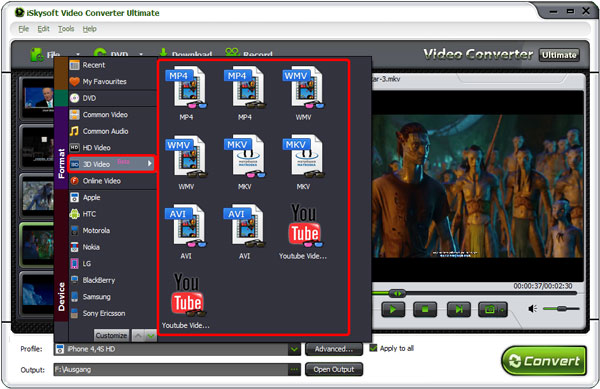Select the blue underwater video thumbnail at bottom

(38, 294)
